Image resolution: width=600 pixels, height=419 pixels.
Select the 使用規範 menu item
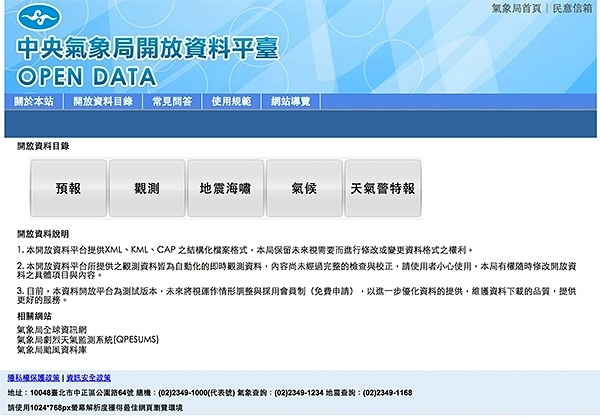tap(231, 101)
